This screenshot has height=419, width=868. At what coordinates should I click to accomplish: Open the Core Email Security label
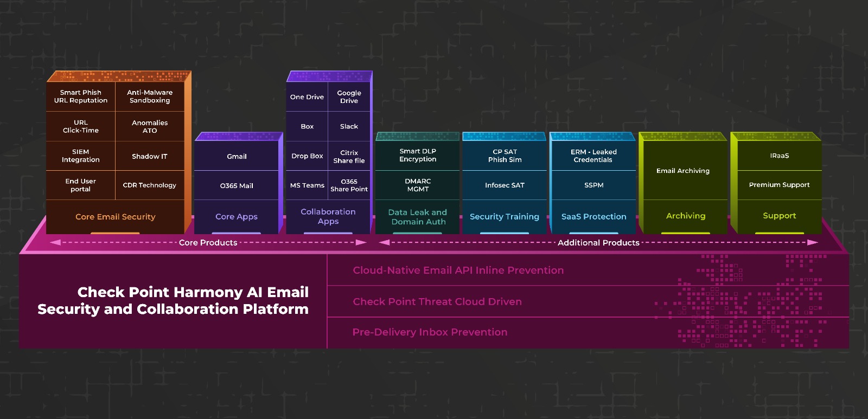(115, 217)
